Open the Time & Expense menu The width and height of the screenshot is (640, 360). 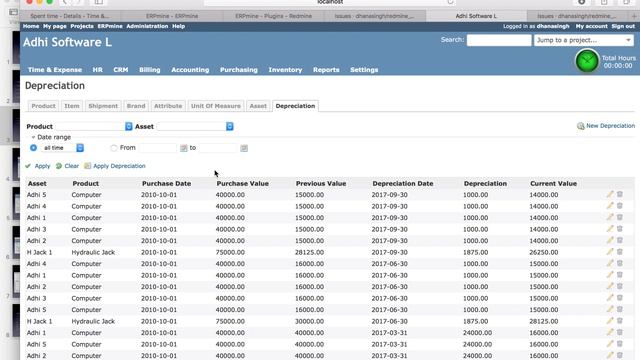coord(55,70)
